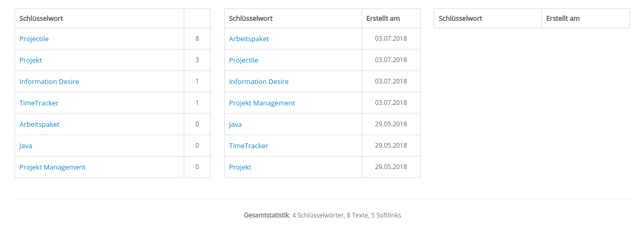
Task: Select Arbeitspaket in the first keyword table
Action: [39, 124]
